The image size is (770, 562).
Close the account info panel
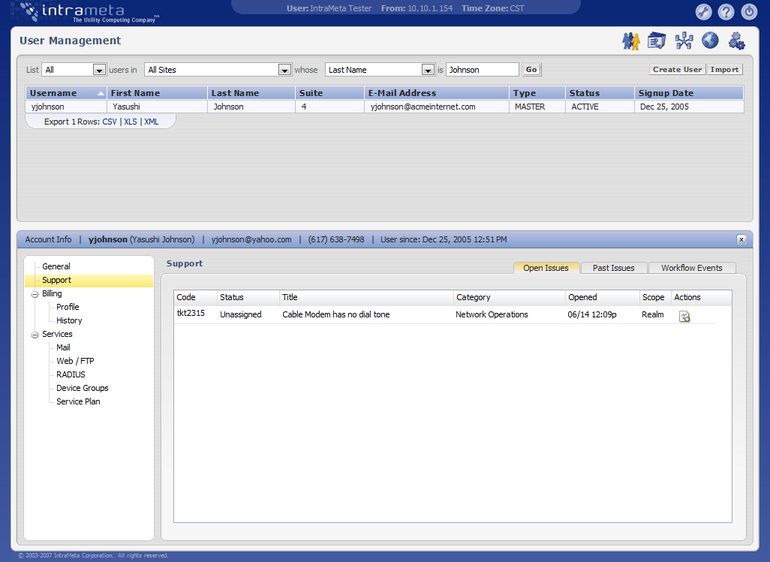point(741,240)
